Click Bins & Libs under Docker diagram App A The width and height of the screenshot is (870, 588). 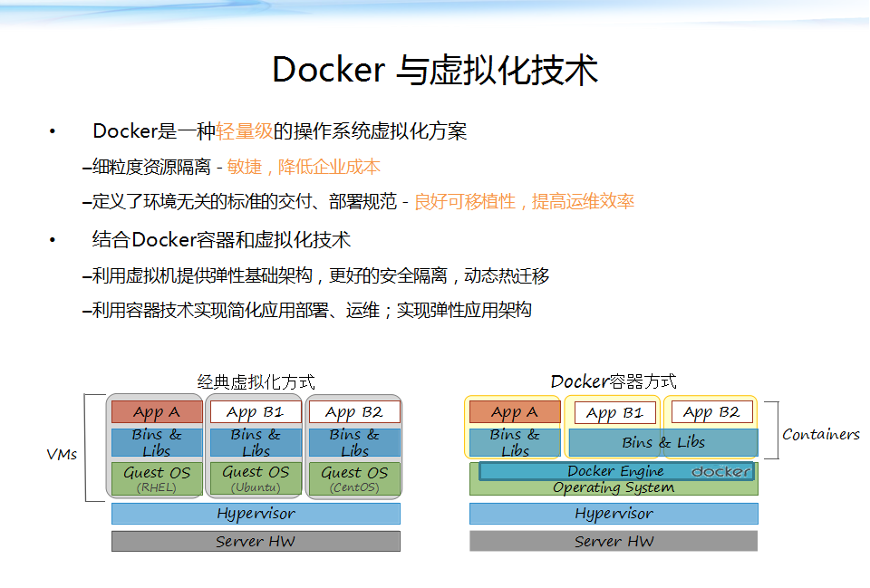tap(515, 443)
